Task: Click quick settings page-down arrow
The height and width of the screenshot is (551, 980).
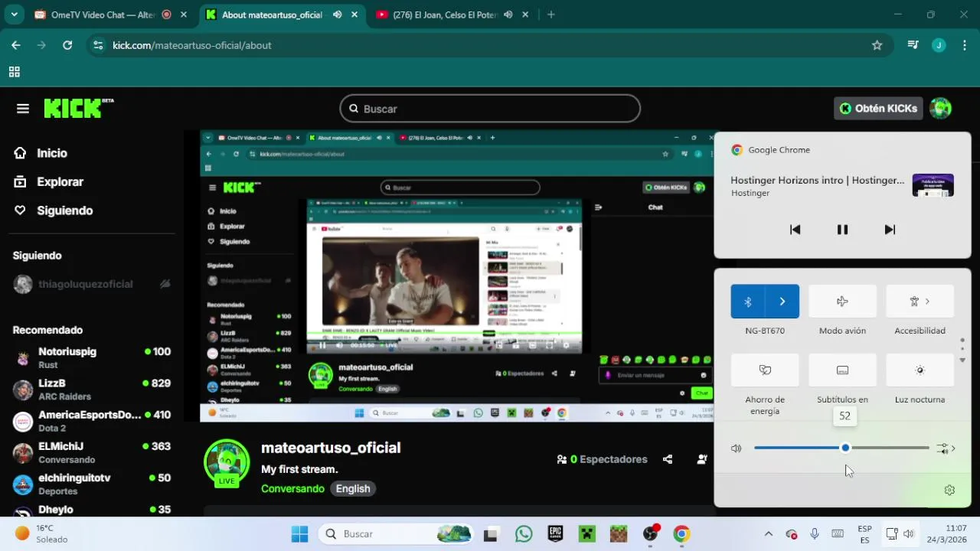Action: coord(962,360)
